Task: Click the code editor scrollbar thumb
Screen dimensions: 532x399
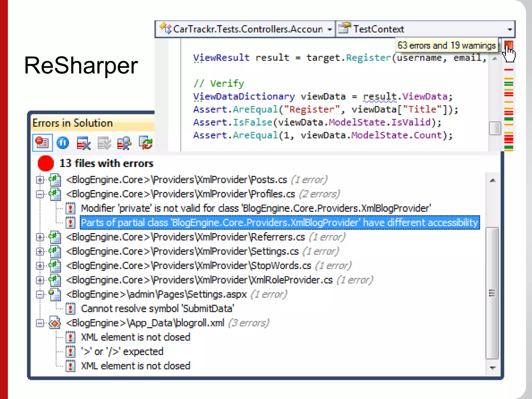Action: coord(495,128)
